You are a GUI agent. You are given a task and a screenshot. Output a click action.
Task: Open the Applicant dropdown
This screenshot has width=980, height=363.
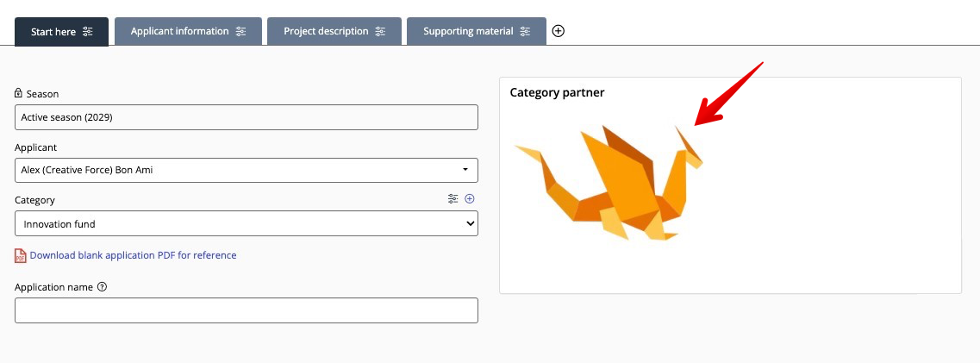coord(247,170)
